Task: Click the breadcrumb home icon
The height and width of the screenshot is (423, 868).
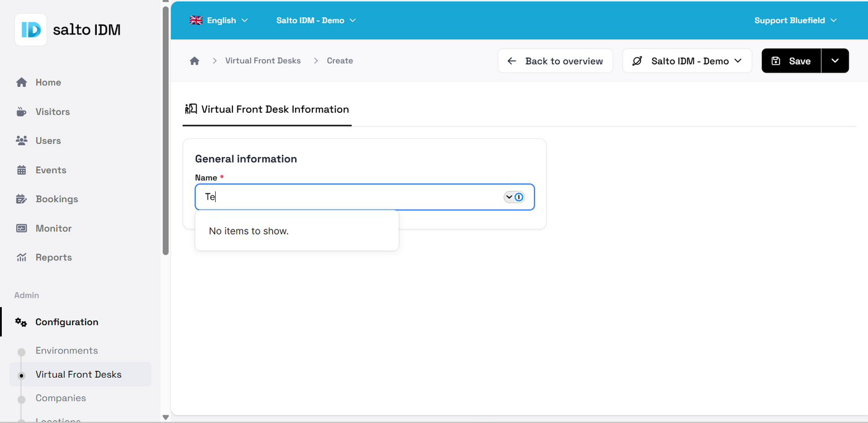Action: coord(195,61)
